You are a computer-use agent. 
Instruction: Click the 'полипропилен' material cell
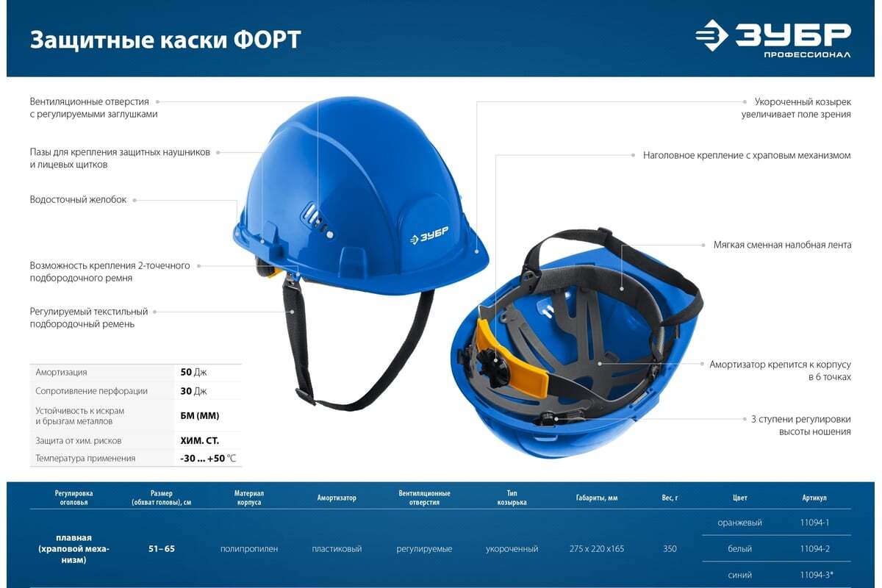coord(249,549)
